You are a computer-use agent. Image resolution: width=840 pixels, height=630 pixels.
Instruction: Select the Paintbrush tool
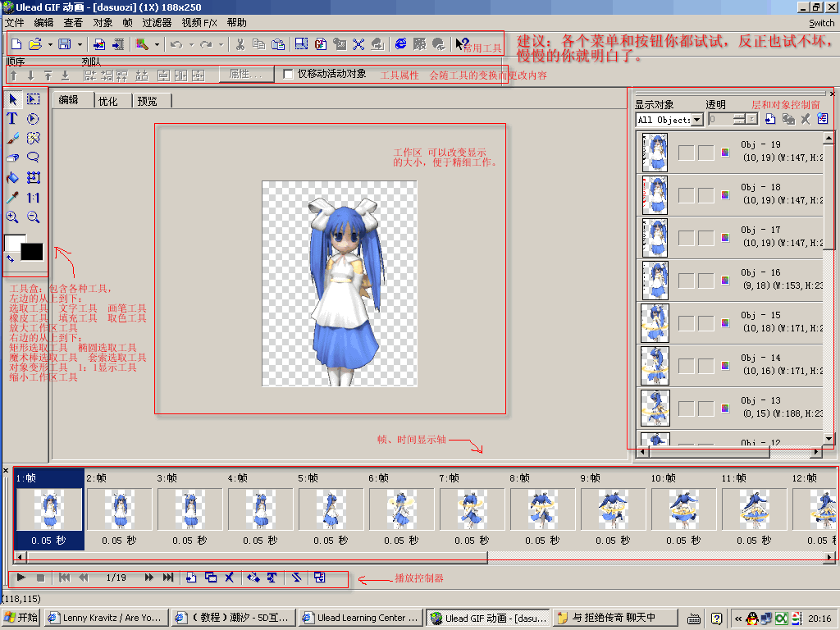coord(13,138)
